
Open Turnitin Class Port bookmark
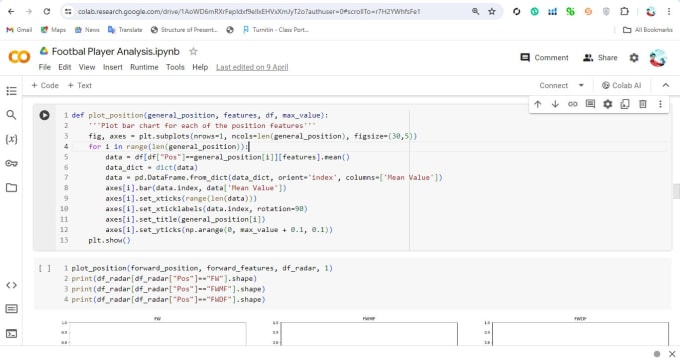tap(275, 30)
